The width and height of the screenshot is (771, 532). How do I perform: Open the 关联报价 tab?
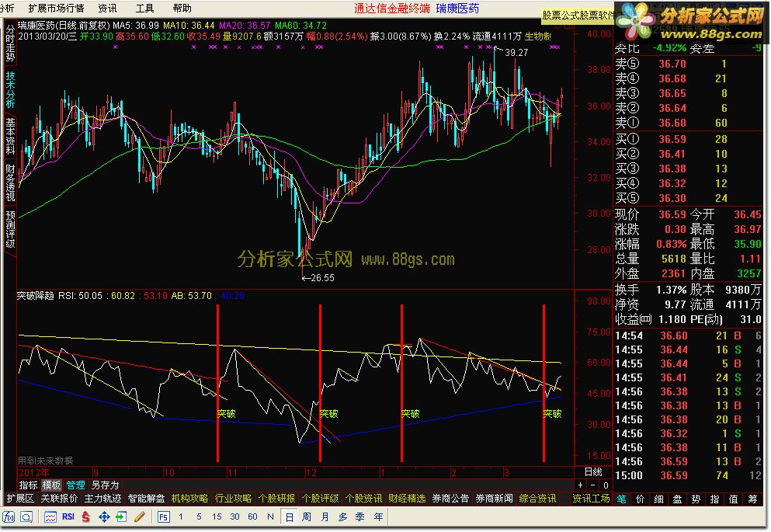coord(59,499)
